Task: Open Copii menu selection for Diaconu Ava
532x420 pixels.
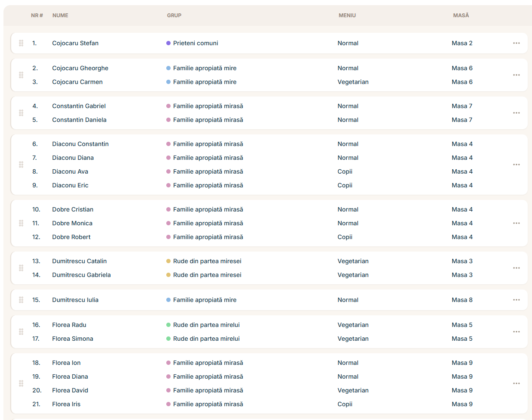Action: [x=345, y=171]
